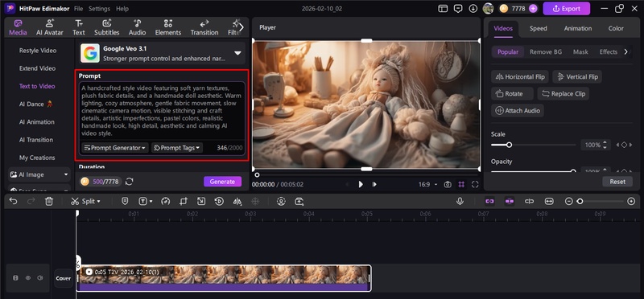
Task: Open the user profile avatar
Action: pos(488,8)
